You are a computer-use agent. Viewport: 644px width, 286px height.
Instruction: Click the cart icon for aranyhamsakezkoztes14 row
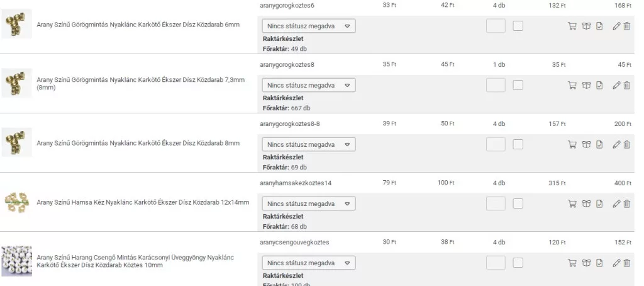[x=572, y=203]
